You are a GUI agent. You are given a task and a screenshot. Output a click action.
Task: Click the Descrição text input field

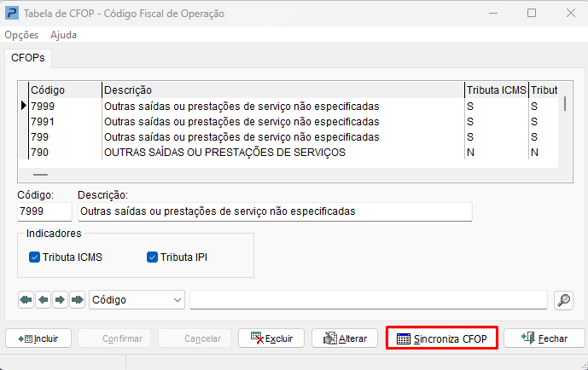(x=273, y=211)
